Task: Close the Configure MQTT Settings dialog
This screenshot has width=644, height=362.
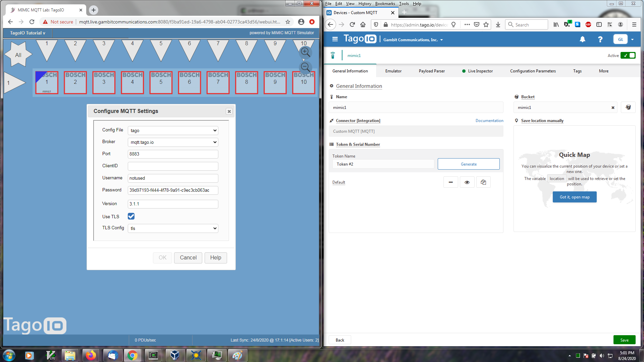Action: [229, 111]
